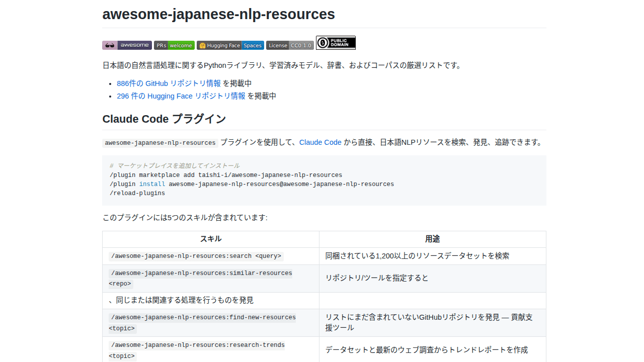Image resolution: width=644 pixels, height=362 pixels.
Task: Click the inline code awesome-japanese-nlp-resources before プラグインを使用して
Action: point(160,143)
